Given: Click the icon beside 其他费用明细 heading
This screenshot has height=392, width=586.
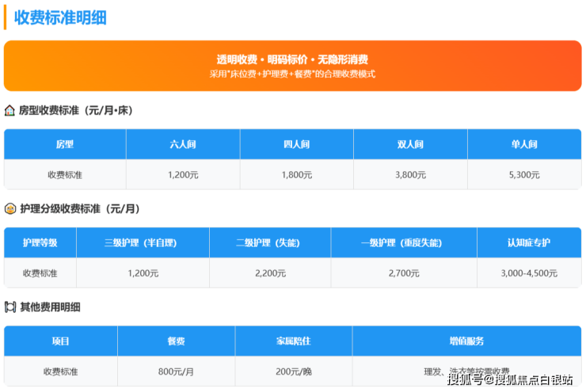Looking at the screenshot, I should tap(10, 307).
